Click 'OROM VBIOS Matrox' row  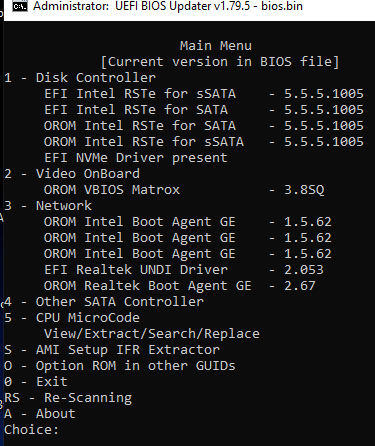point(184,190)
